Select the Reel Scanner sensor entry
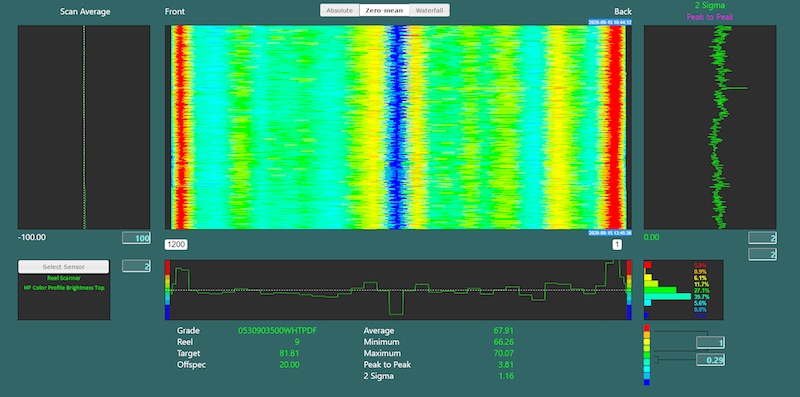 coord(64,278)
